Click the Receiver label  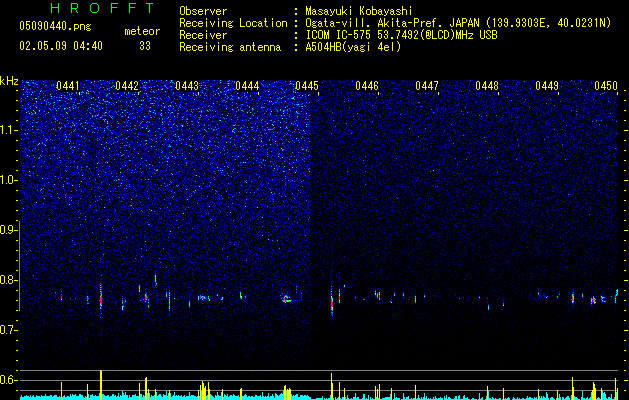point(203,35)
